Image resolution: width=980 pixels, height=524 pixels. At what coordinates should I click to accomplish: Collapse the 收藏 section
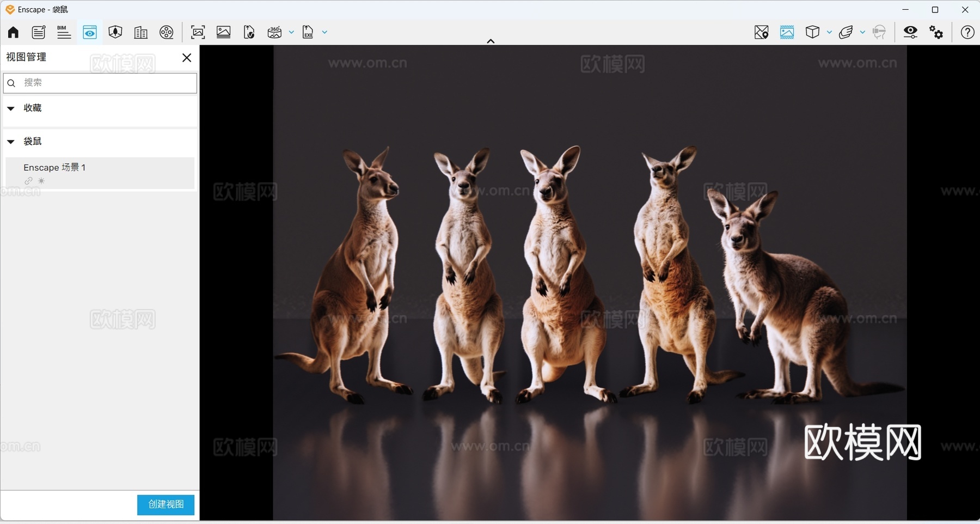click(x=10, y=108)
